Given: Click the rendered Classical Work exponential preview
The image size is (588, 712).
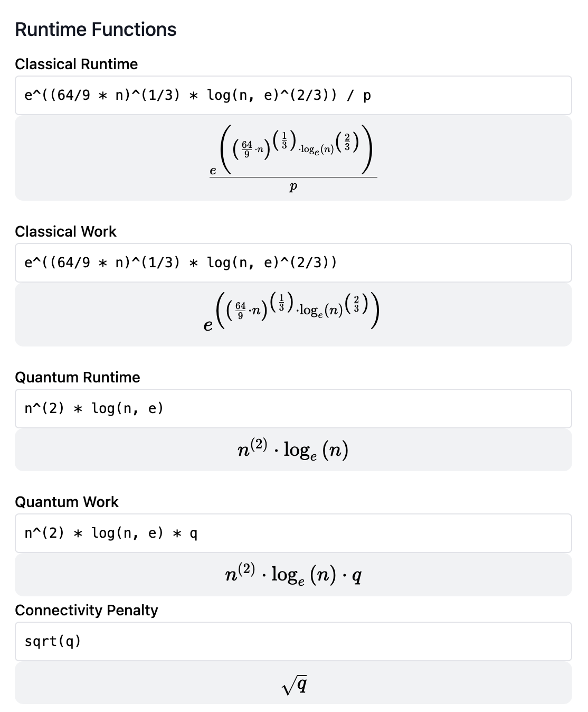Looking at the screenshot, I should pos(293,314).
